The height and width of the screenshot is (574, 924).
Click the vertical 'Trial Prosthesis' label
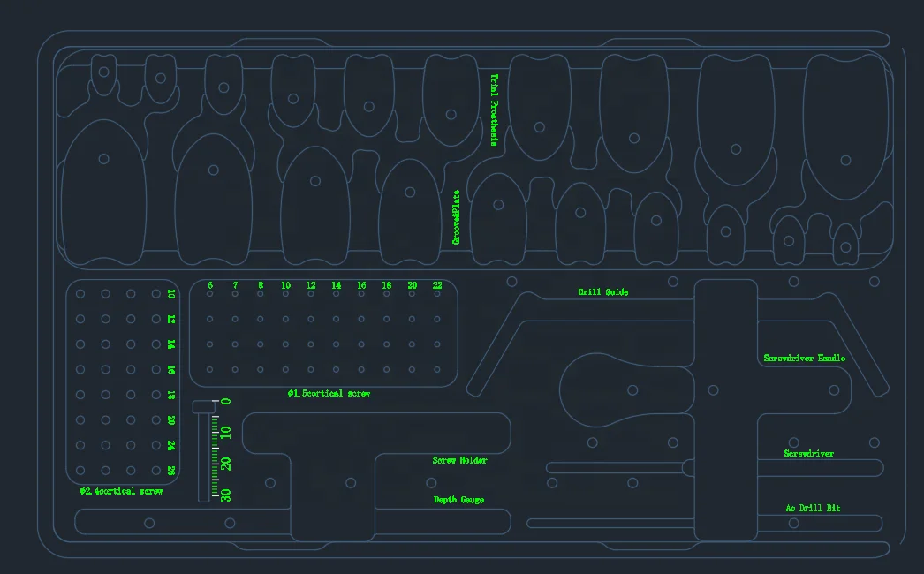[x=495, y=110]
